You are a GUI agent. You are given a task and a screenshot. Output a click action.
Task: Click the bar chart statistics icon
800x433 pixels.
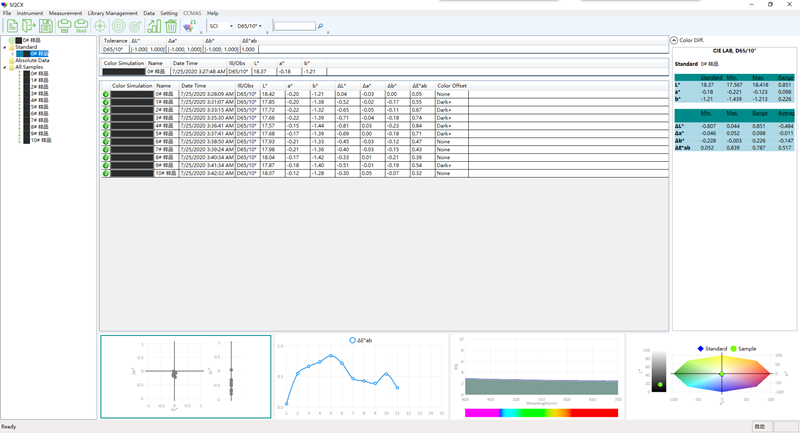pos(155,26)
